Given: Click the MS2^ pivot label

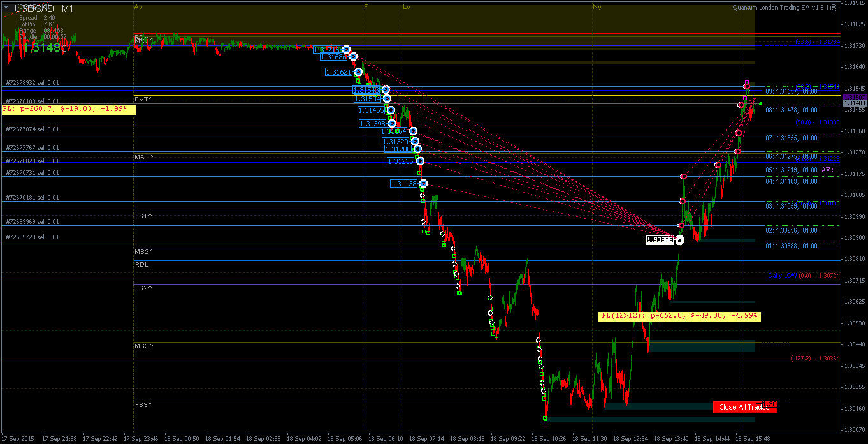Looking at the screenshot, I should (x=144, y=251).
